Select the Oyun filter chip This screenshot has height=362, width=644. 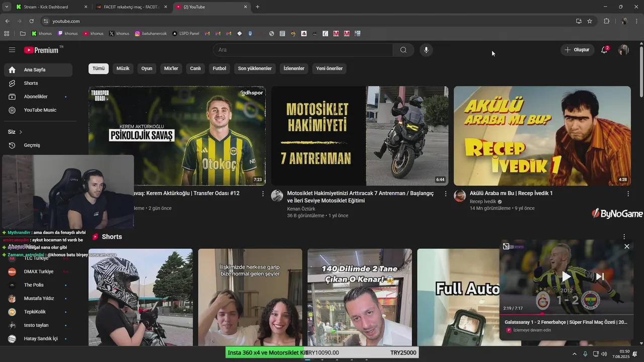coord(147,68)
